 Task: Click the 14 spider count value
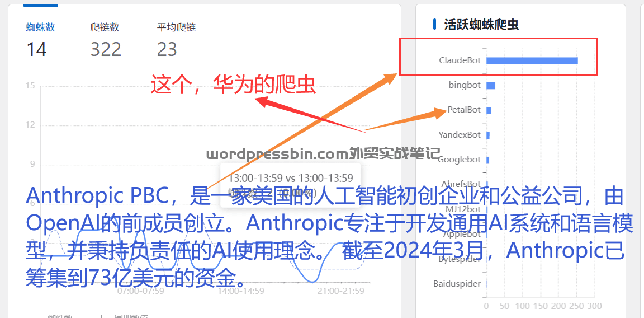pos(36,49)
